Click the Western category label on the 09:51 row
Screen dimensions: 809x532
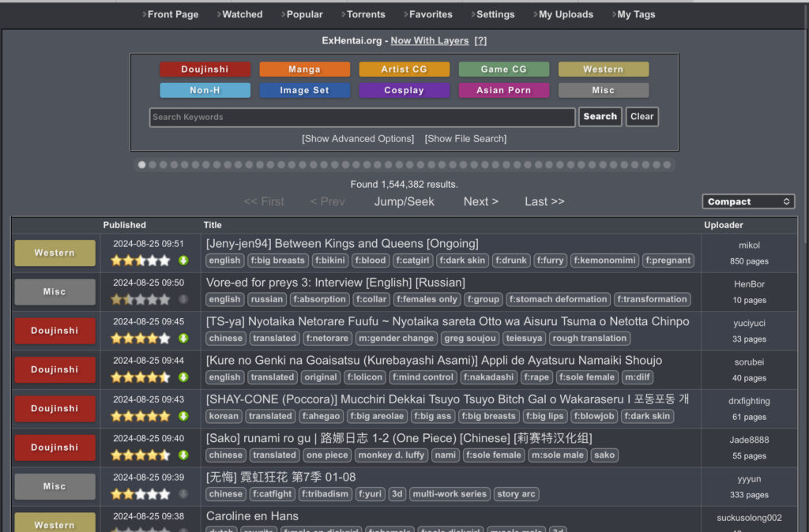coord(55,253)
